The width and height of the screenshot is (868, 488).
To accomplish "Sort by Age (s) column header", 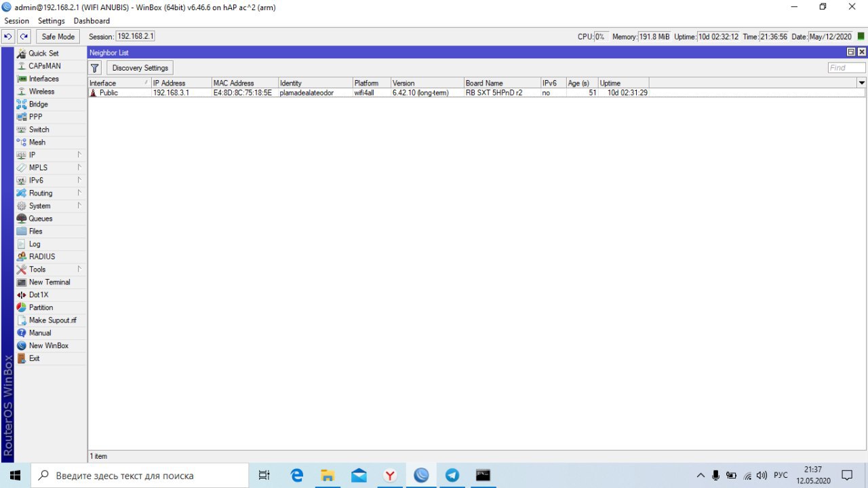I will [x=582, y=83].
